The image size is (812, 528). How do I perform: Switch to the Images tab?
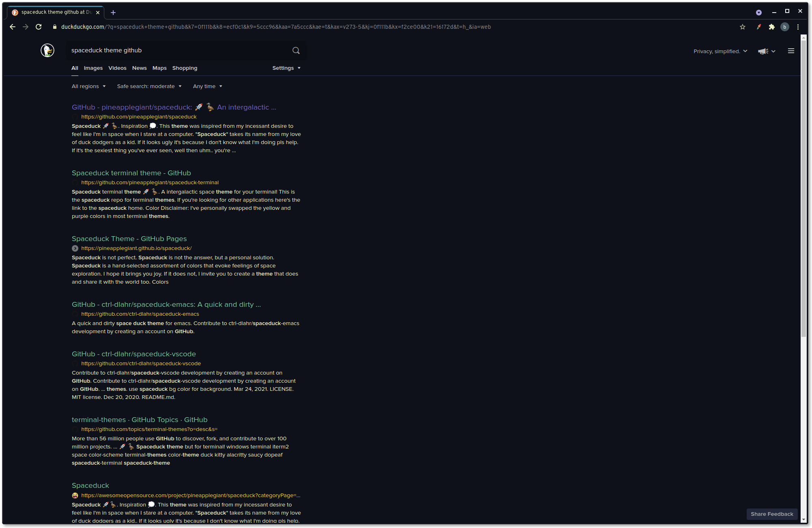click(x=93, y=68)
